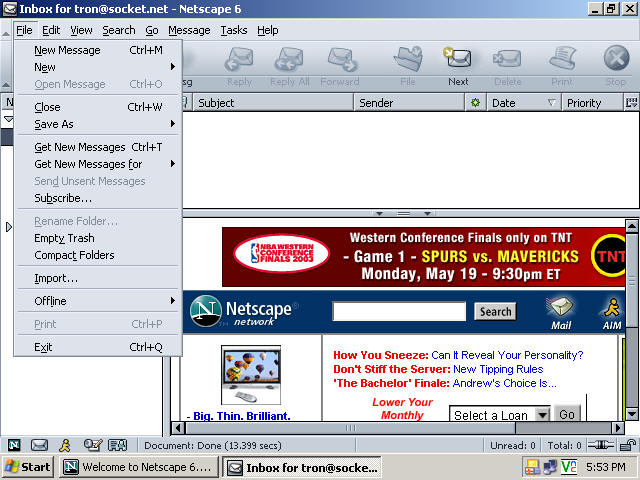Open Navigator from status bar icon
This screenshot has width=640, height=480.
(14, 445)
